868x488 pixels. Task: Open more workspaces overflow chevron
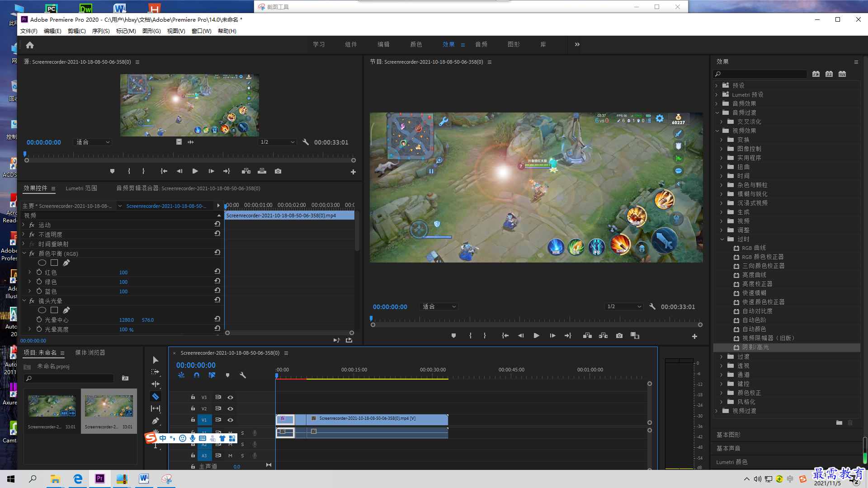[x=577, y=44]
